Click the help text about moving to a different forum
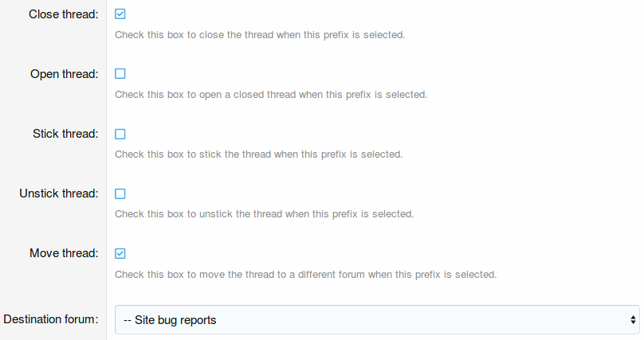 coord(305,275)
